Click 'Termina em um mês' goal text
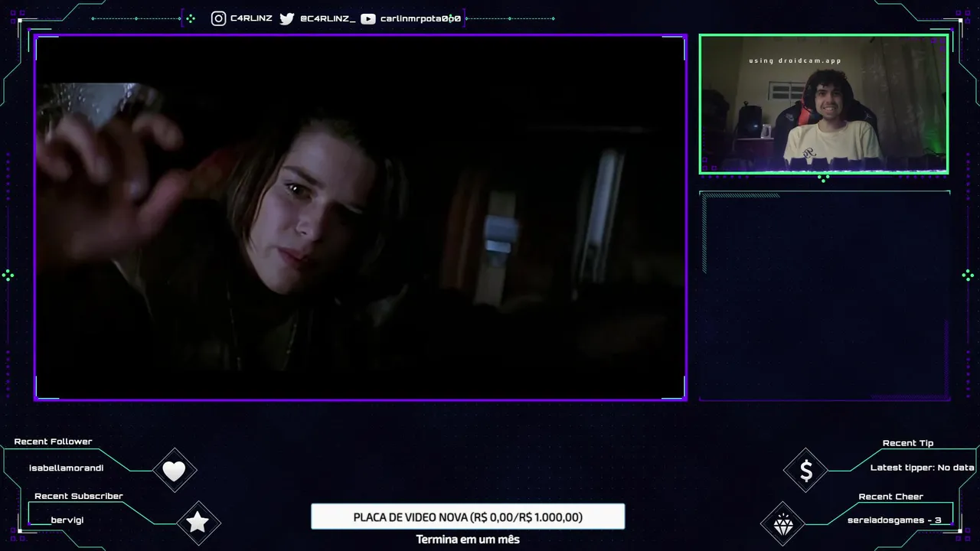The height and width of the screenshot is (551, 980). [468, 540]
